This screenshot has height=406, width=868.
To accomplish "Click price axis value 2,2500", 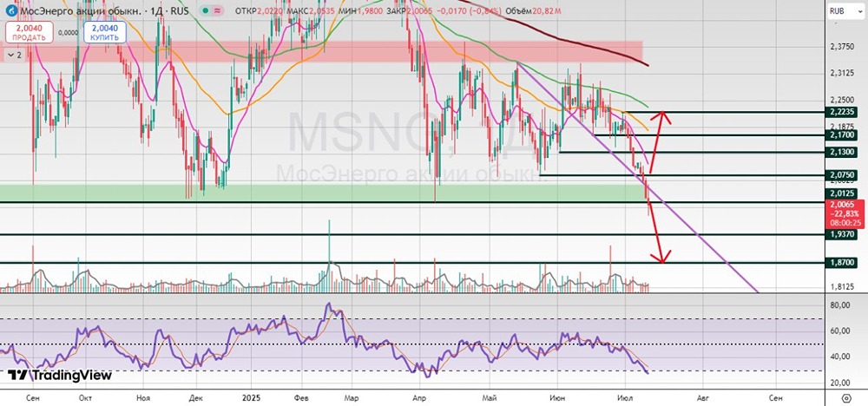I will point(843,101).
